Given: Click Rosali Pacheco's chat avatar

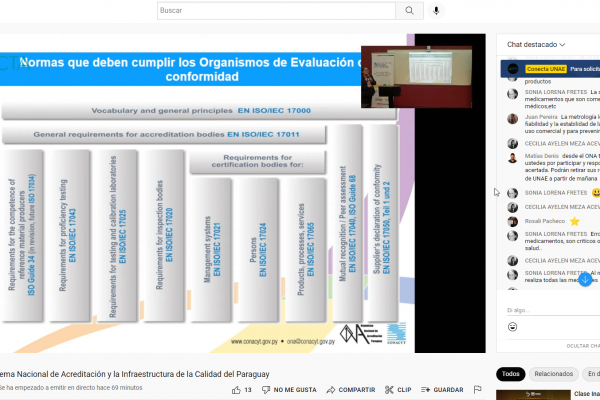Looking at the screenshot, I should coord(512,221).
